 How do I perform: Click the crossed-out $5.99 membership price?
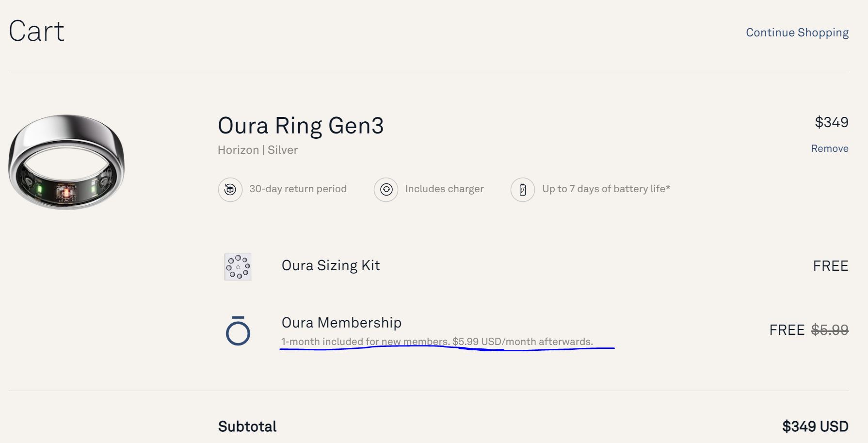click(829, 330)
